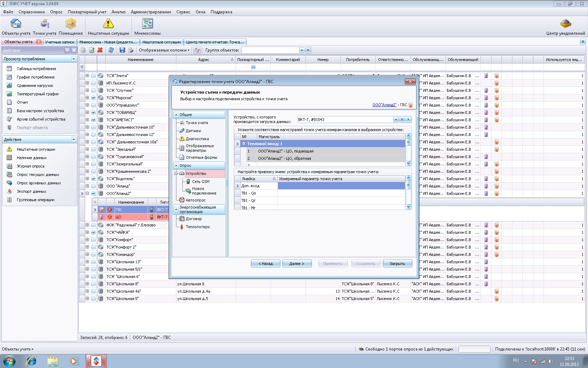Select Теплопотери in dialog tree
588x368 pixels.
click(x=197, y=227)
